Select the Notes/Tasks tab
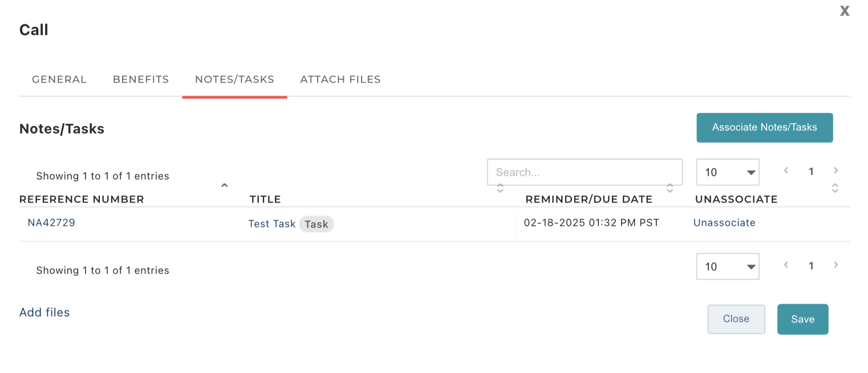Screen dimensions: 868x373 pyautogui.click(x=234, y=79)
